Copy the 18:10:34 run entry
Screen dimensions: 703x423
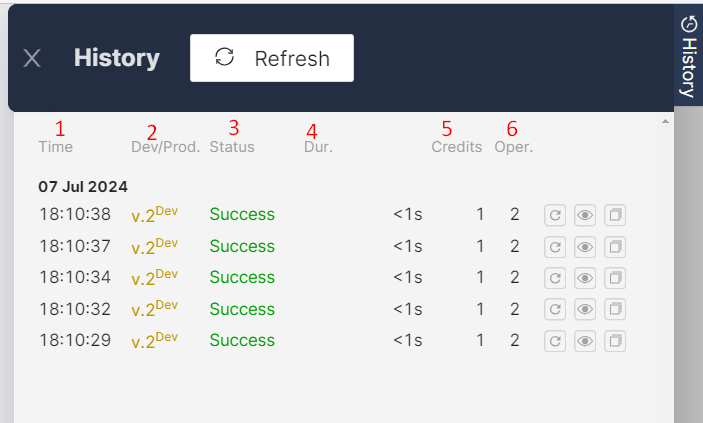tap(615, 277)
